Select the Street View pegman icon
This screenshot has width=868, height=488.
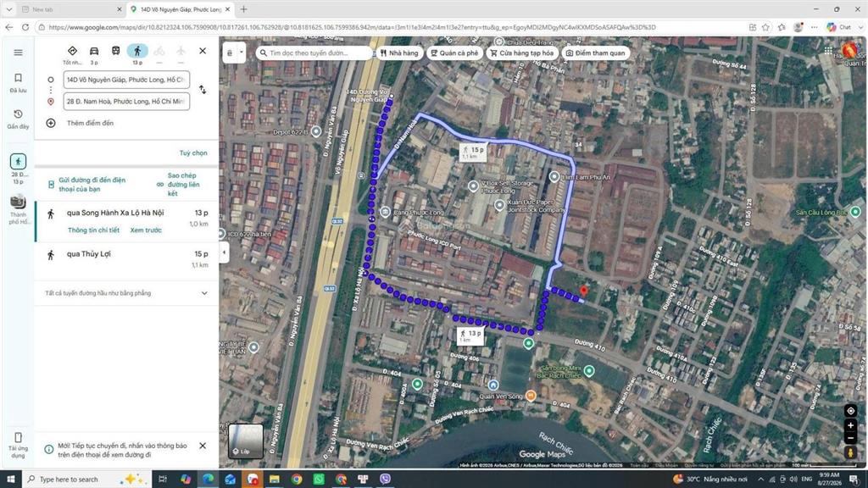click(851, 452)
